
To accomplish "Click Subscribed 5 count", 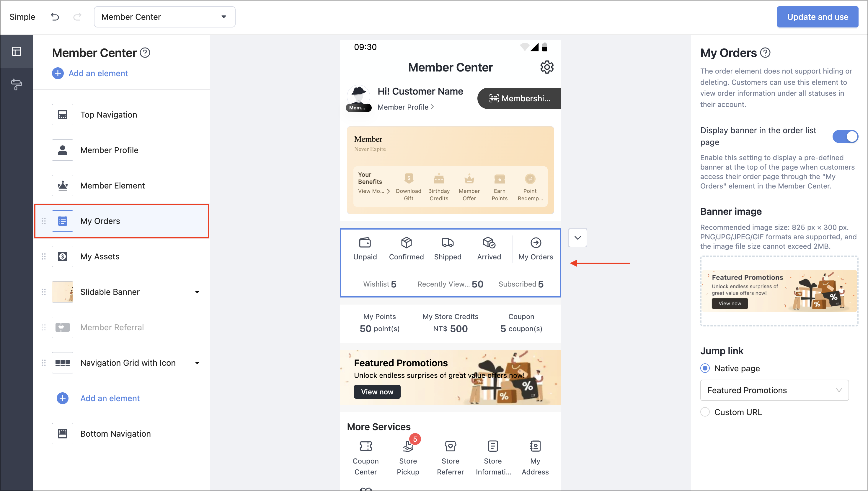I will 521,284.
